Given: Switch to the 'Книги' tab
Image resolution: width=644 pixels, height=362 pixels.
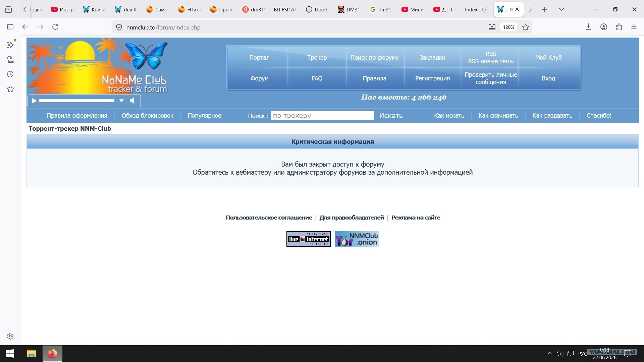Looking at the screenshot, I should pos(94,9).
